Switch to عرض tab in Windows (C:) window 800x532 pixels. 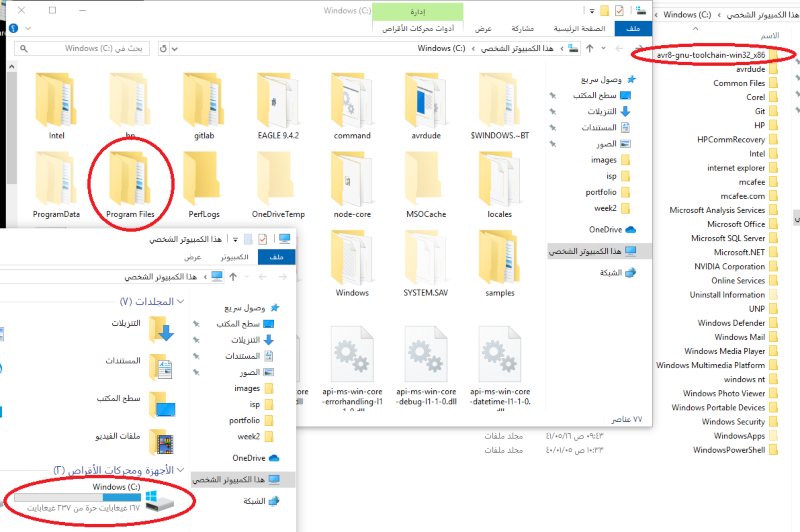tap(483, 29)
